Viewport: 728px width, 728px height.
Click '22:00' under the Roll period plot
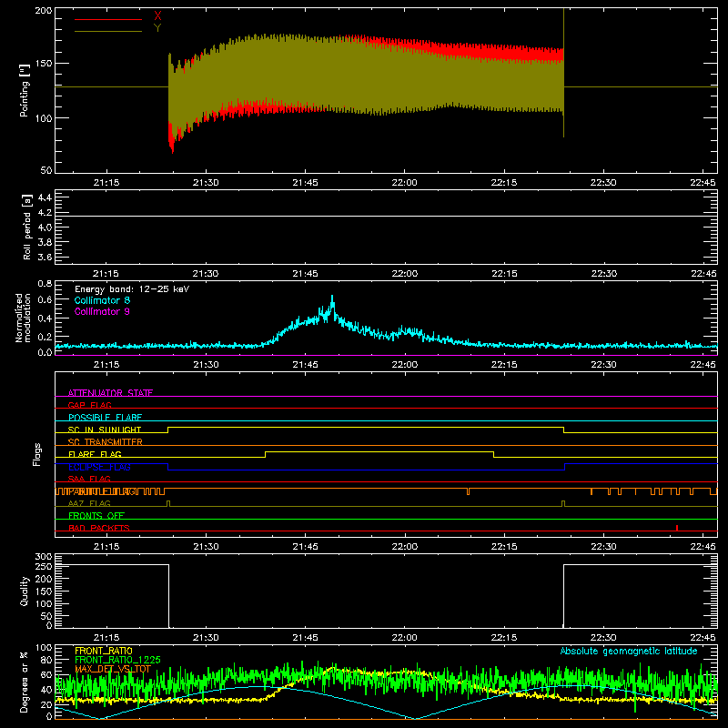(404, 274)
